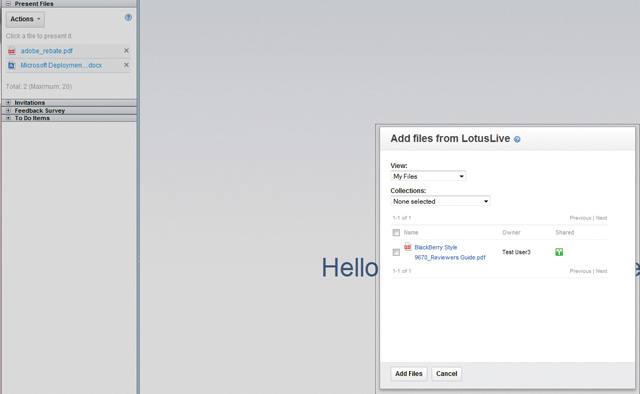This screenshot has width=640, height=394.
Task: Open BlackBerry Style 9670_Reviewers Guide.pdf link
Action: point(450,252)
